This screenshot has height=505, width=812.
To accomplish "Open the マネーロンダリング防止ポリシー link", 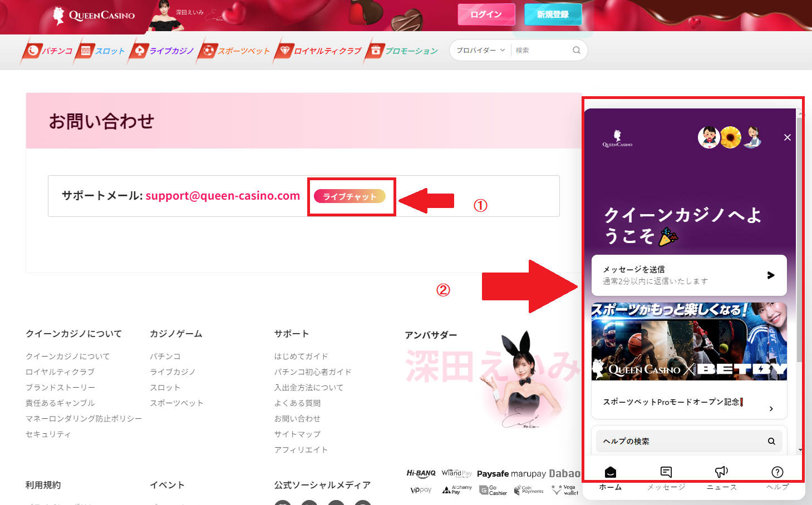I will click(83, 418).
